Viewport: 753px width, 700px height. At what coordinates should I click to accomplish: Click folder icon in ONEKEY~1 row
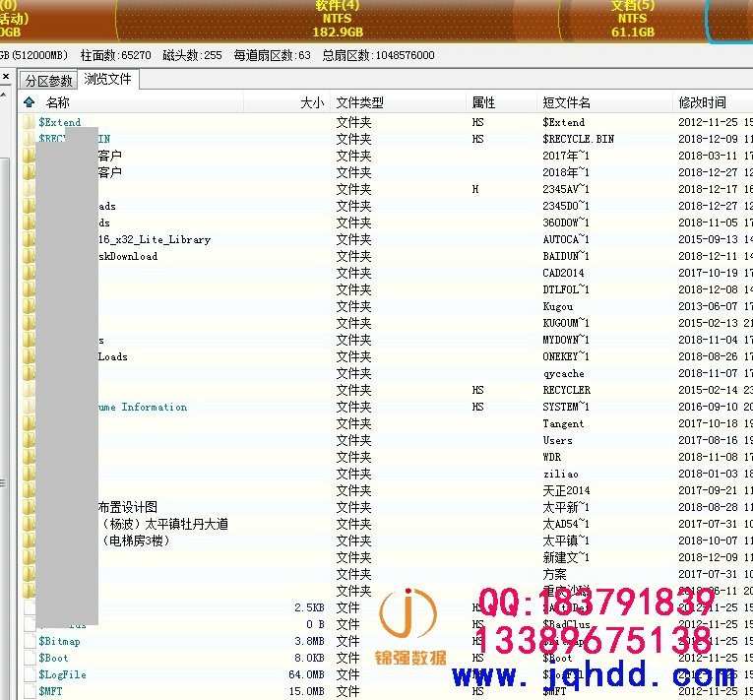click(29, 356)
